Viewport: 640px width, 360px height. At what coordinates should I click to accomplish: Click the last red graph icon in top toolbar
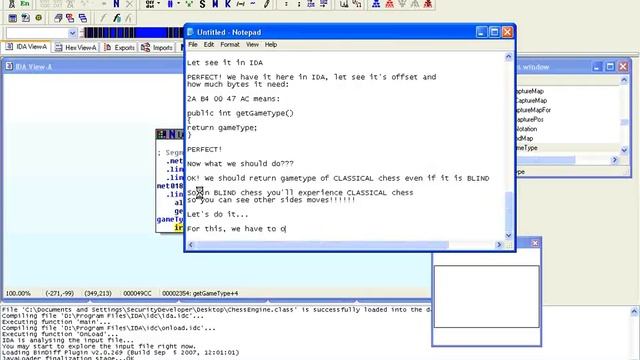pos(428,4)
